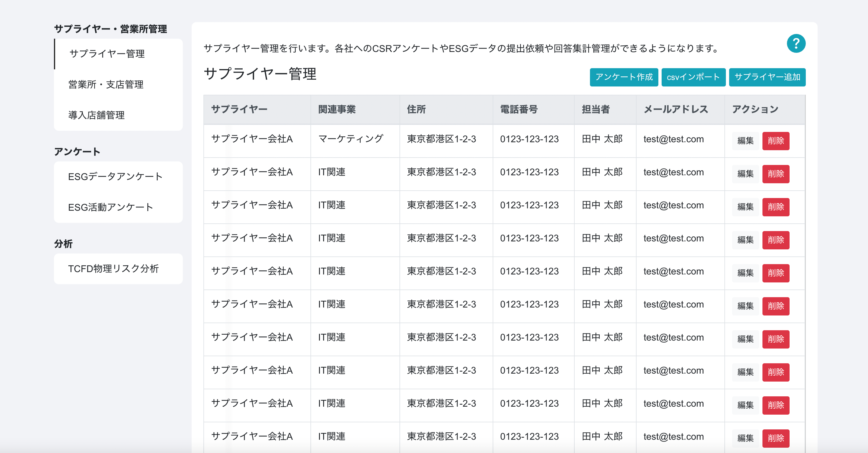This screenshot has height=453, width=868.
Task: Click test@test.com email in first row
Action: pyautogui.click(x=673, y=139)
